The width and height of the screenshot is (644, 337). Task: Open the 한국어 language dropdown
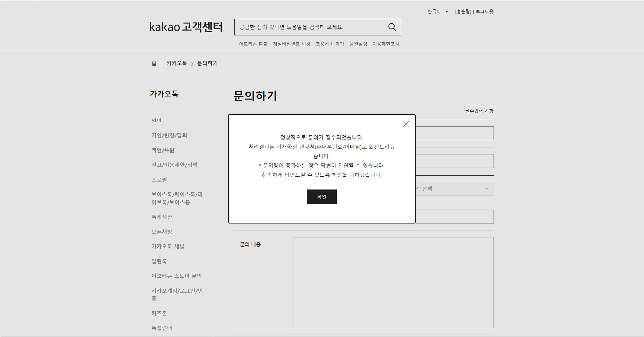coord(437,11)
